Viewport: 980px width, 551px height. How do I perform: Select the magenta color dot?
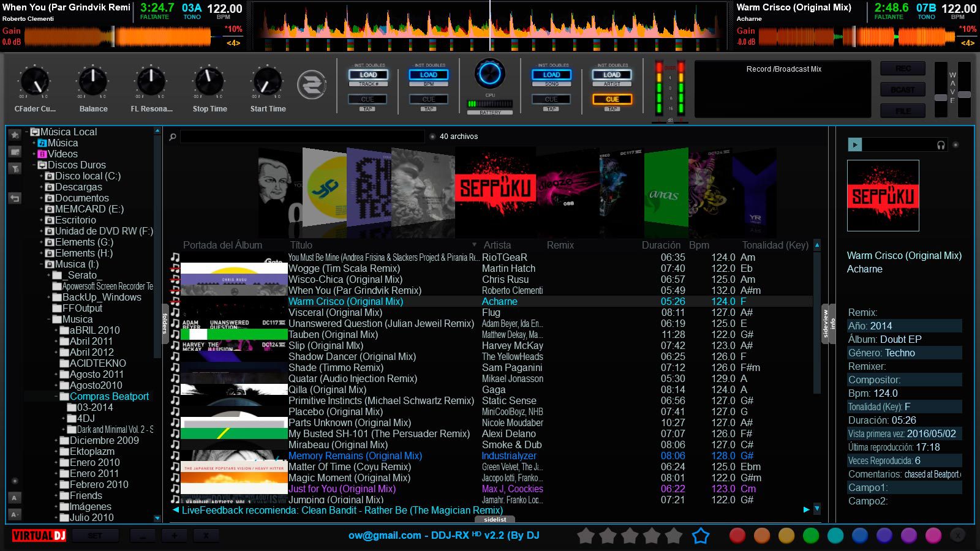pos(933,536)
